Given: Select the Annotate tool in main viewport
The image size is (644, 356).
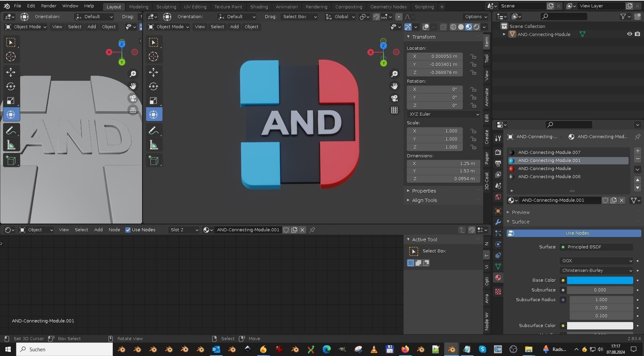Looking at the screenshot, I should (x=153, y=130).
